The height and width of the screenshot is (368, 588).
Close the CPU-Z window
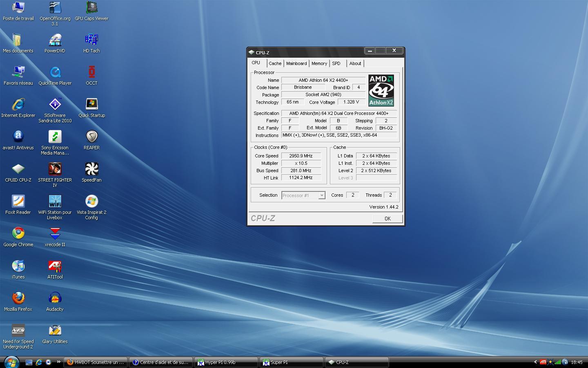394,51
